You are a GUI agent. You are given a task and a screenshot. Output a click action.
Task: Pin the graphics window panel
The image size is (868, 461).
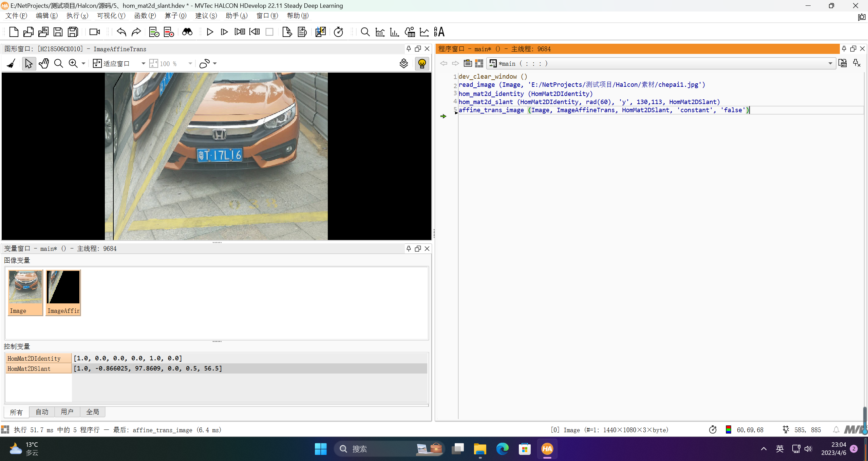pos(409,49)
